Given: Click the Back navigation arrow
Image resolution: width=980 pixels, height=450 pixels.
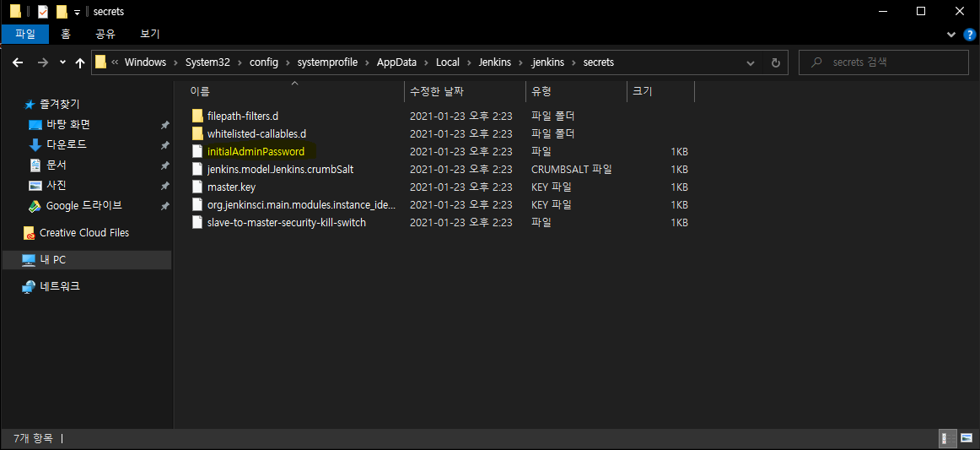Looking at the screenshot, I should click(x=18, y=62).
